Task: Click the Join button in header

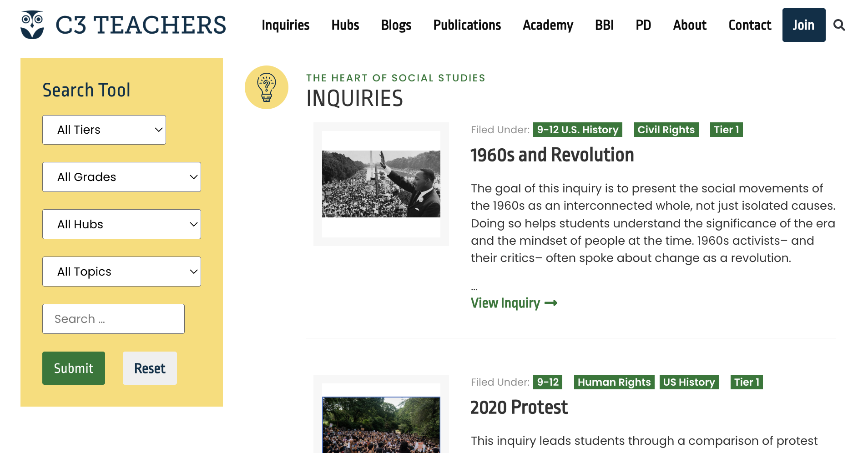Action: click(803, 25)
